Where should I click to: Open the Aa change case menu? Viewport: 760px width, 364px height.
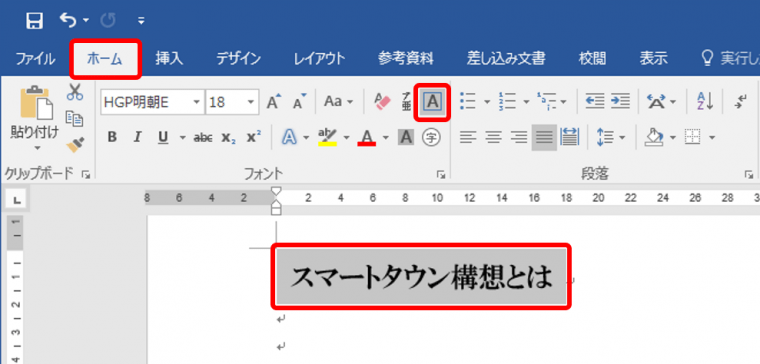point(338,102)
